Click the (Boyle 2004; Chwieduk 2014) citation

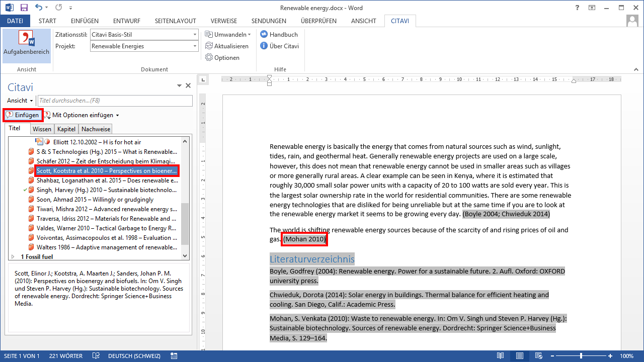click(506, 214)
